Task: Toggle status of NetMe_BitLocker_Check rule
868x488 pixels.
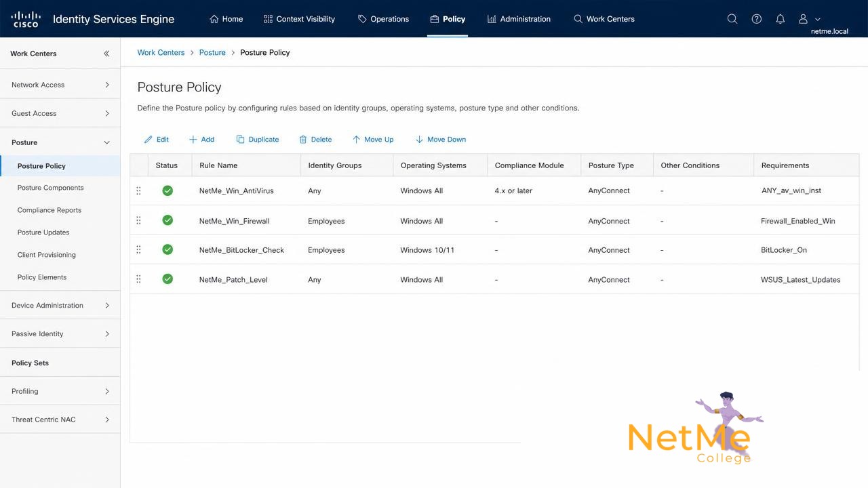Action: coord(167,249)
